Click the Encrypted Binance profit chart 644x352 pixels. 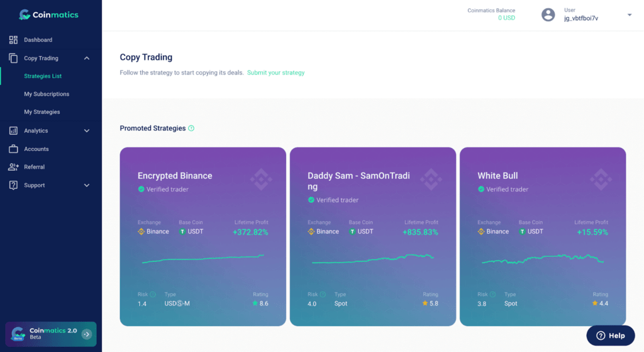(203, 259)
